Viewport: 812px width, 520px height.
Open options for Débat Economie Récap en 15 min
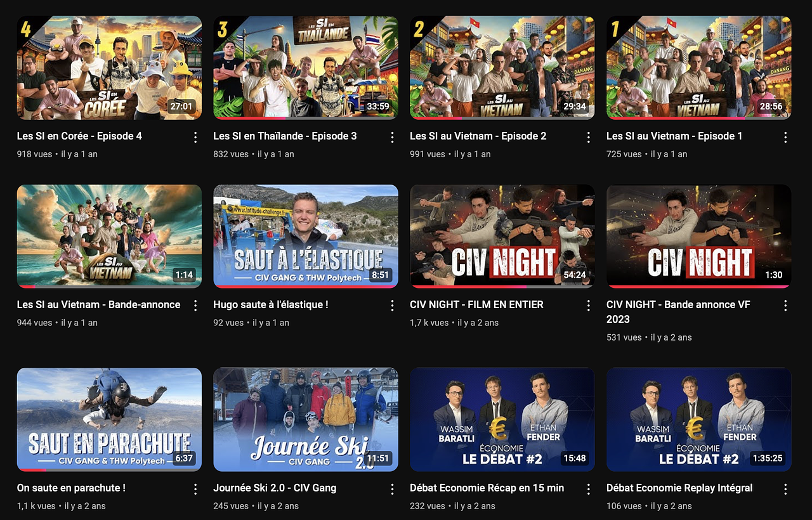[589, 489]
